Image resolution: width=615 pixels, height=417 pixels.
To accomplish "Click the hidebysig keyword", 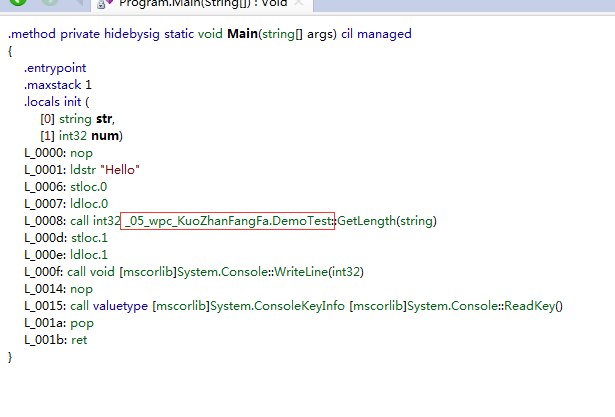I will pyautogui.click(x=132, y=34).
